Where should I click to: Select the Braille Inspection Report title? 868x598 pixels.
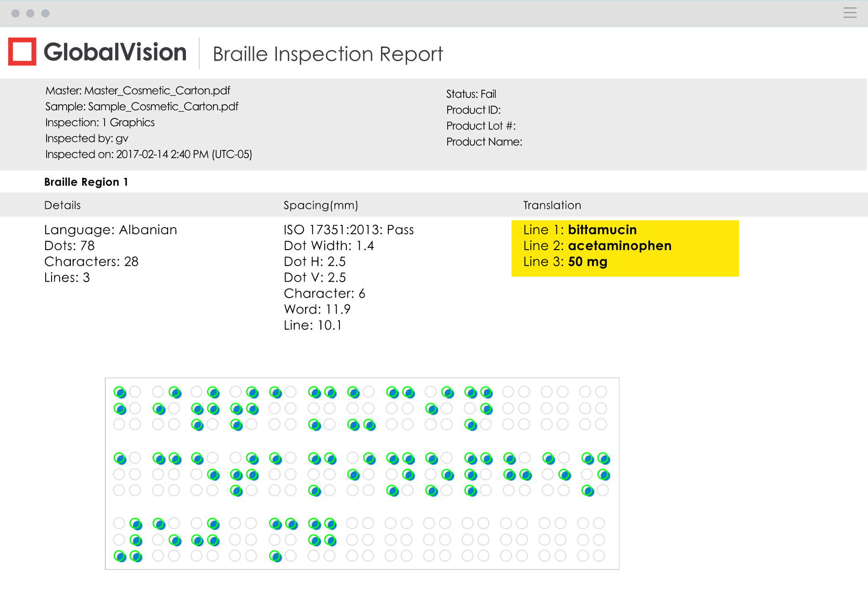(328, 54)
